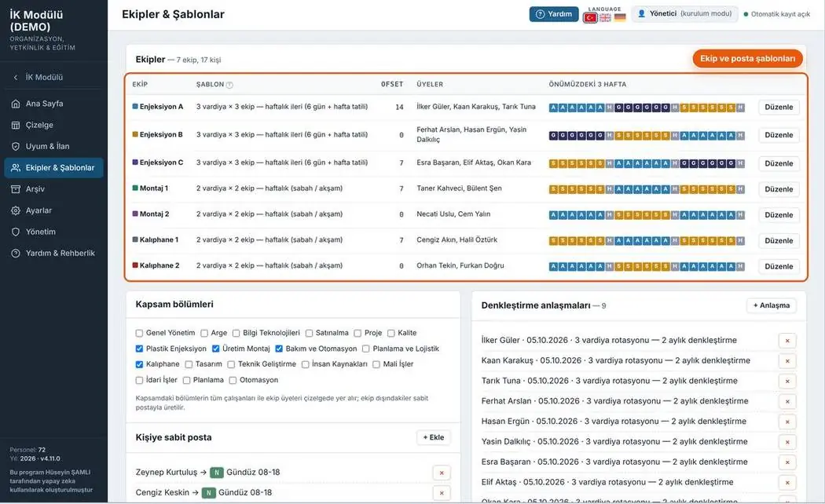Open the Arşiv sidebar entry
The image size is (825, 504).
[x=53, y=189]
